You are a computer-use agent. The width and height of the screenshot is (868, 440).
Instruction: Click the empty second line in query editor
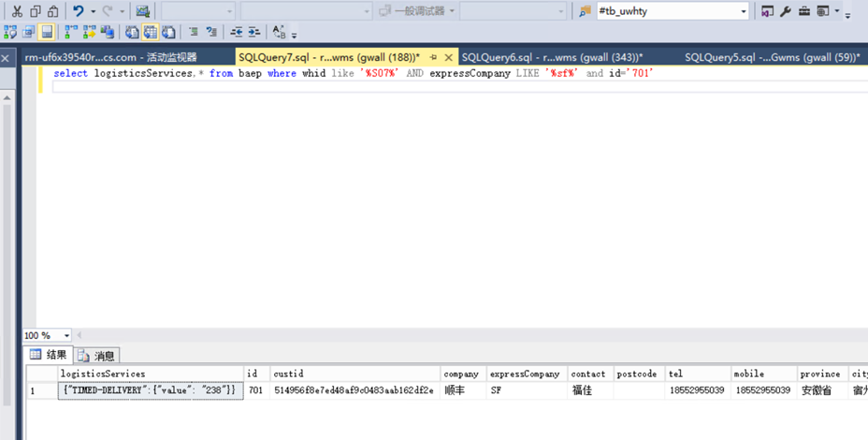click(459, 86)
